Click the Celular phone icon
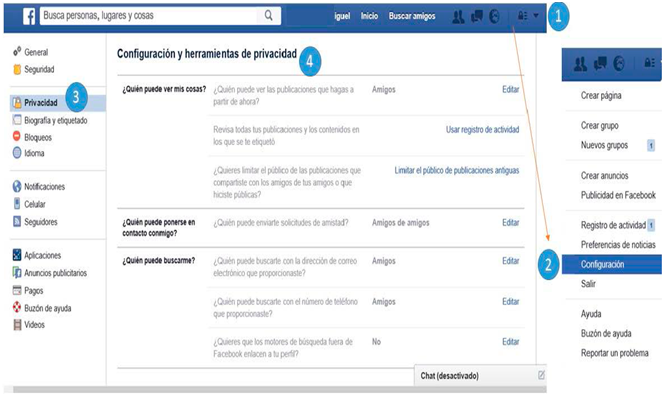Image resolution: width=665 pixels, height=396 pixels. (17, 204)
